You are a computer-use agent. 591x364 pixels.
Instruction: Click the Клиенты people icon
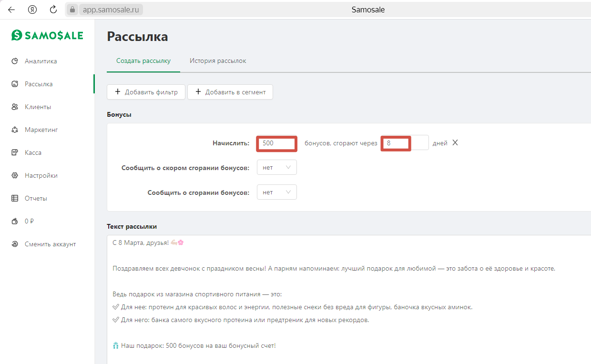pos(15,107)
